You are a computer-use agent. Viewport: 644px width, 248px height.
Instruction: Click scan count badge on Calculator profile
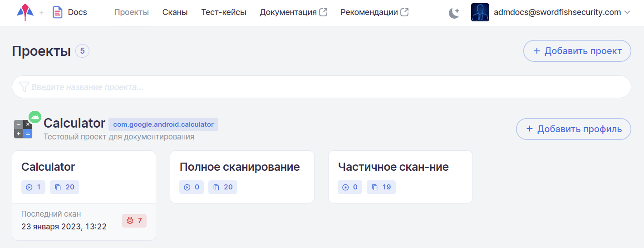coord(33,187)
